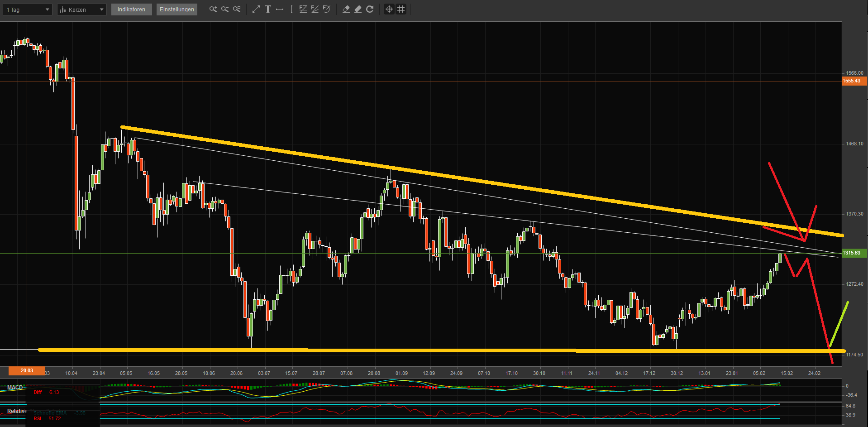The image size is (868, 427).
Task: Open the Einstellungen dialog
Action: 176,9
